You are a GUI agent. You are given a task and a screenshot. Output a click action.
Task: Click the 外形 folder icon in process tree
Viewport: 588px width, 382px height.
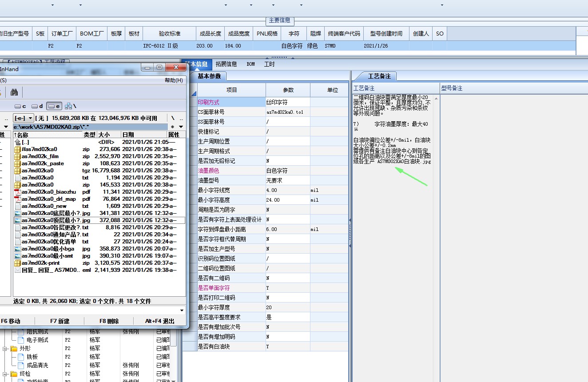coord(14,349)
